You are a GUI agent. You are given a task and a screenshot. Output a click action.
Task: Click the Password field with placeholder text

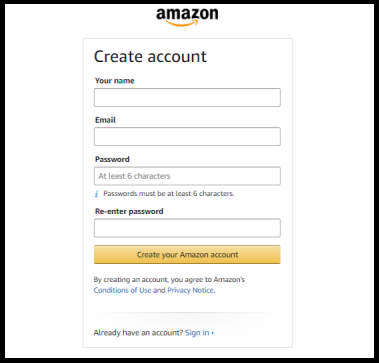(187, 176)
